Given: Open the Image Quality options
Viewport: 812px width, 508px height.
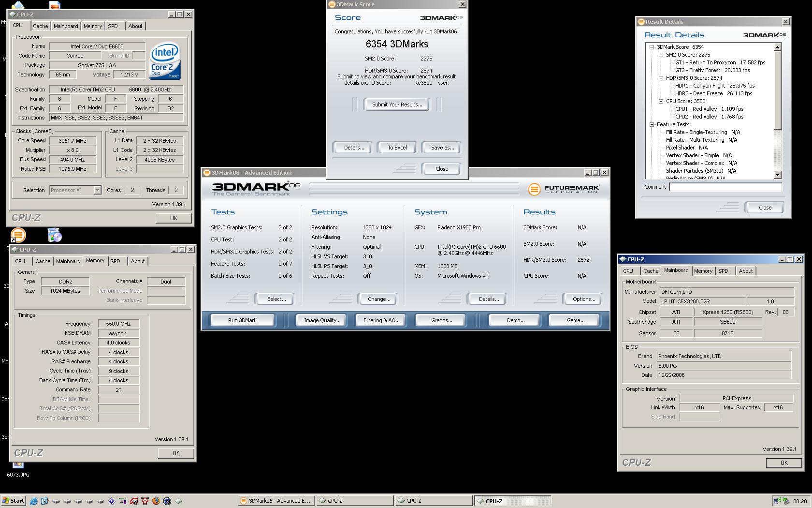Looking at the screenshot, I should [x=322, y=320].
